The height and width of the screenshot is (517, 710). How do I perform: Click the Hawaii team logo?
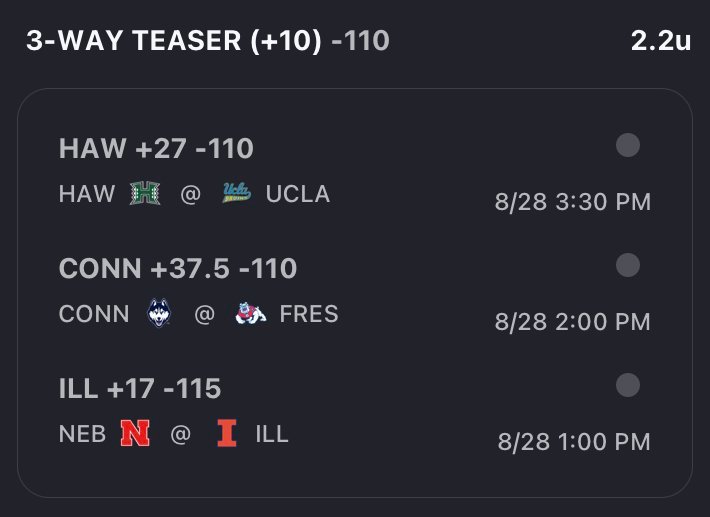pos(145,193)
